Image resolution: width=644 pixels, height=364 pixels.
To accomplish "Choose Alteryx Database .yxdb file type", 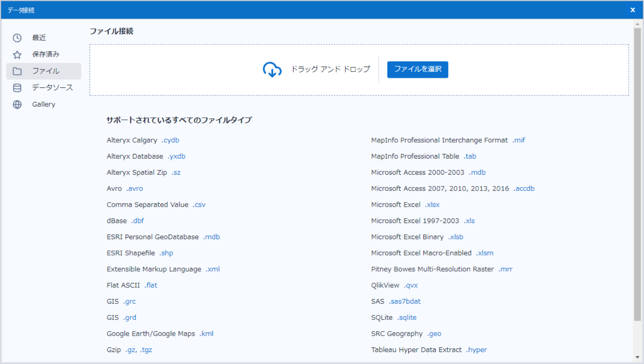I will coord(146,156).
